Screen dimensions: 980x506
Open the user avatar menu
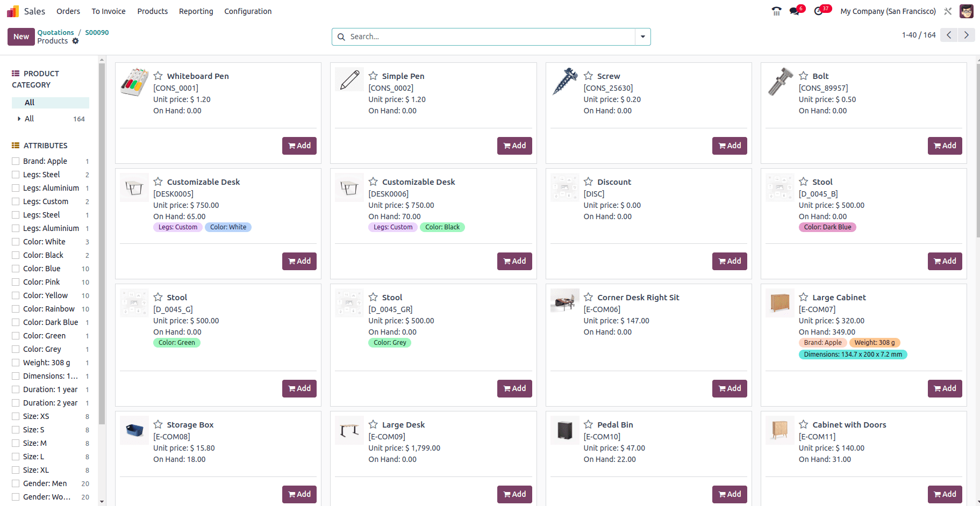[966, 11]
